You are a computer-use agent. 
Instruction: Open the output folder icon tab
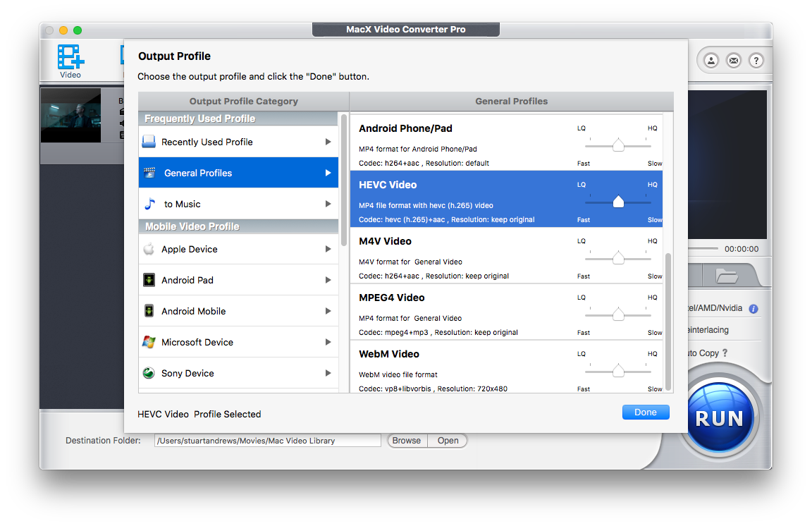[727, 276]
